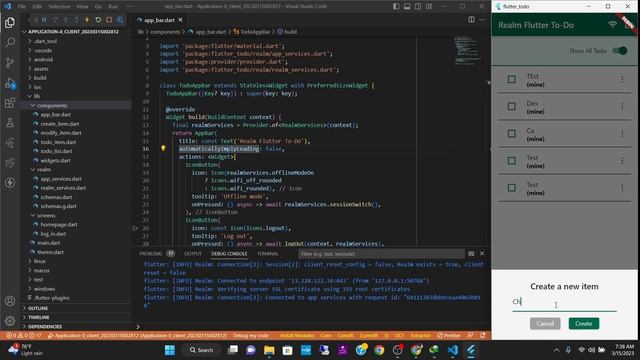Check the Des item checkbox
The height and width of the screenshot is (360, 640).
pos(511,107)
